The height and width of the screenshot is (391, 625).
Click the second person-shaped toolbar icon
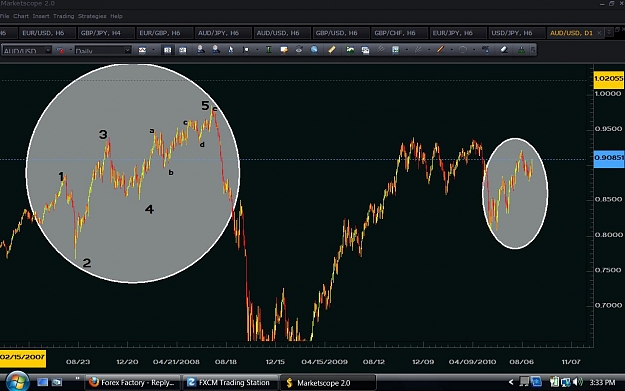coord(216,50)
